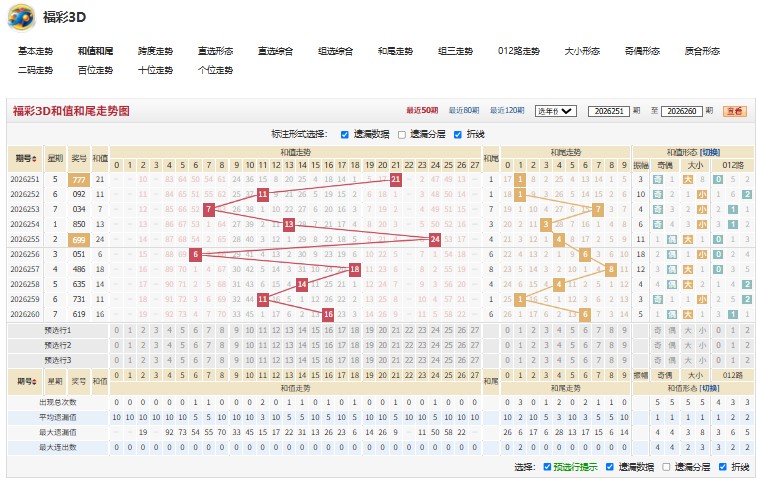758x479 pixels.
Task: Open 大小形态 menu item
Action: coord(582,51)
